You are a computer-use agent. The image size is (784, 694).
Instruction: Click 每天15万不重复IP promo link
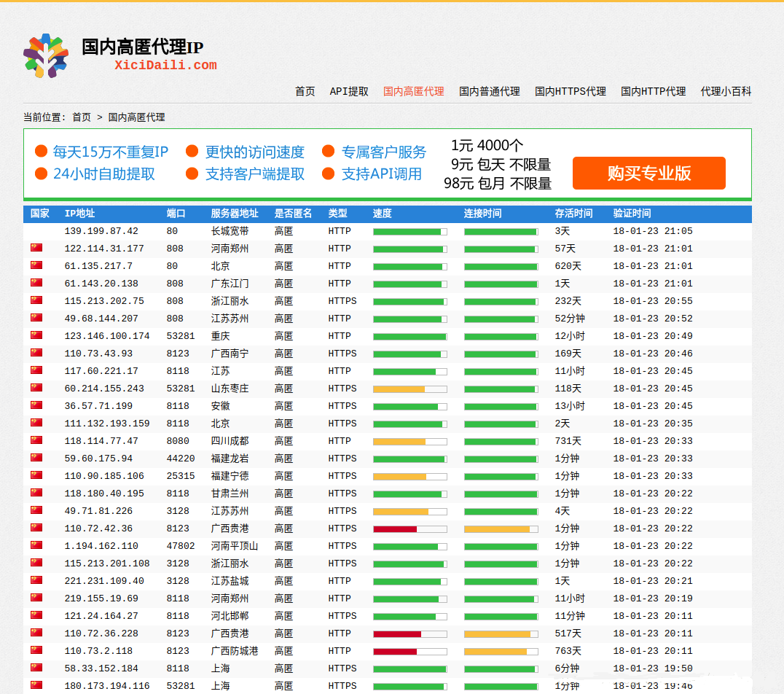tap(111, 152)
